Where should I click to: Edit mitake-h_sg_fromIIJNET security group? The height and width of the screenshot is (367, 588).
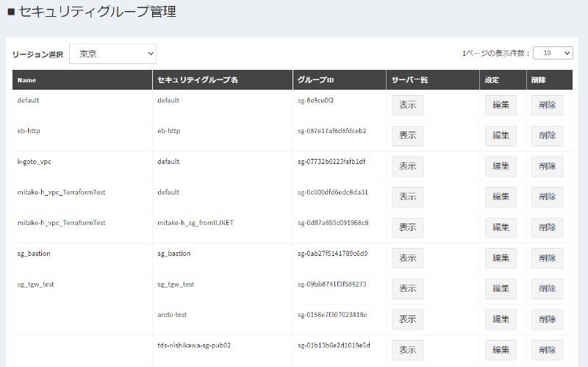click(x=501, y=228)
